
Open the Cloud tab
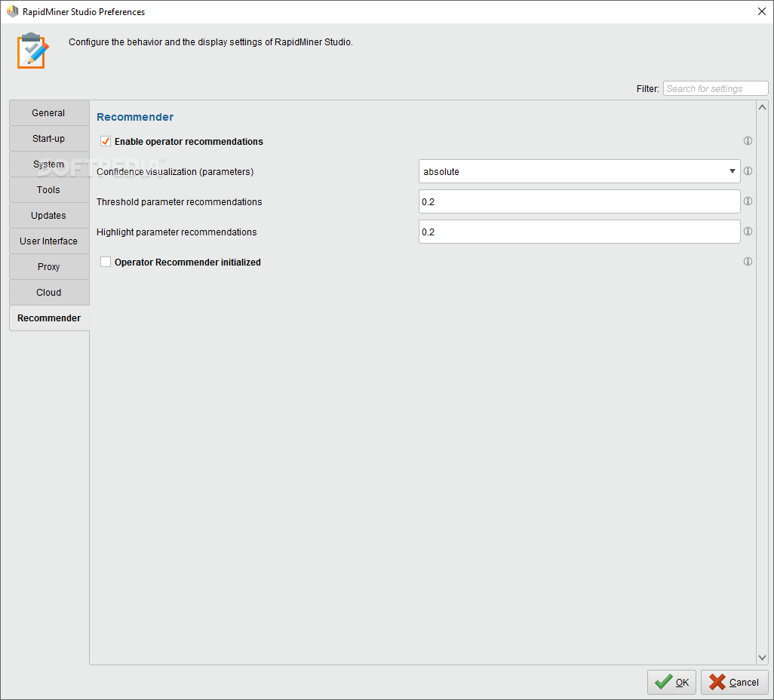coord(49,292)
